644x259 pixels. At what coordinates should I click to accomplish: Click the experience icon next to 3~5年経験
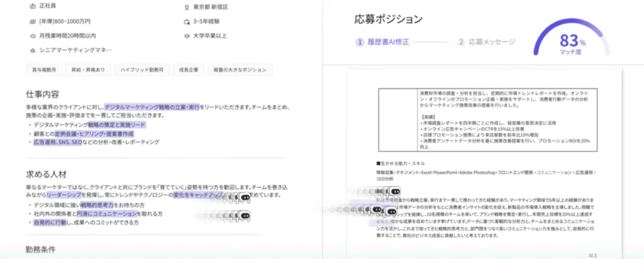[186, 21]
